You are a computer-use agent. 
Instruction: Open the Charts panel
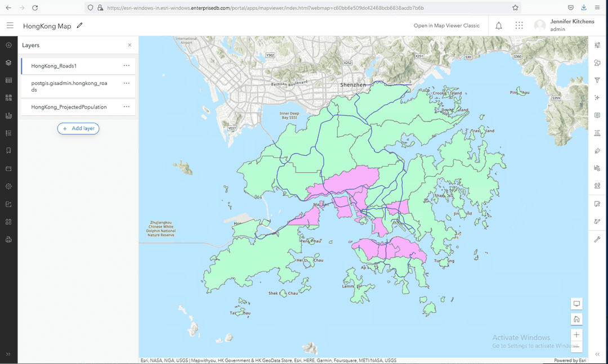(9, 115)
